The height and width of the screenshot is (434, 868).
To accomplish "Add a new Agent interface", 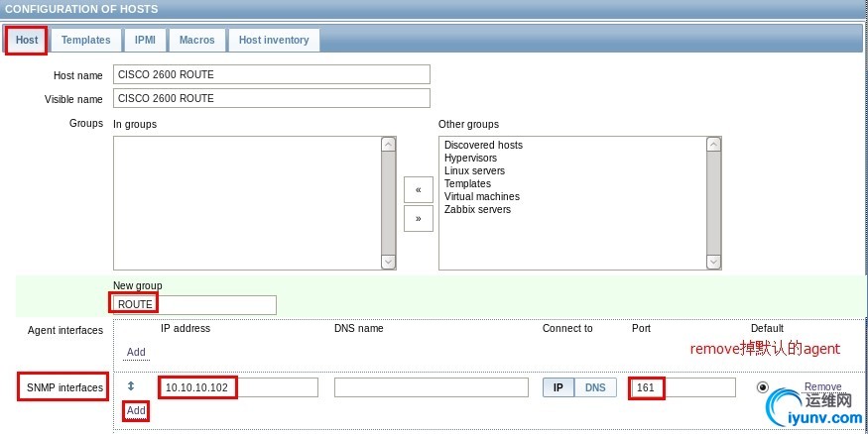I will coord(136,352).
